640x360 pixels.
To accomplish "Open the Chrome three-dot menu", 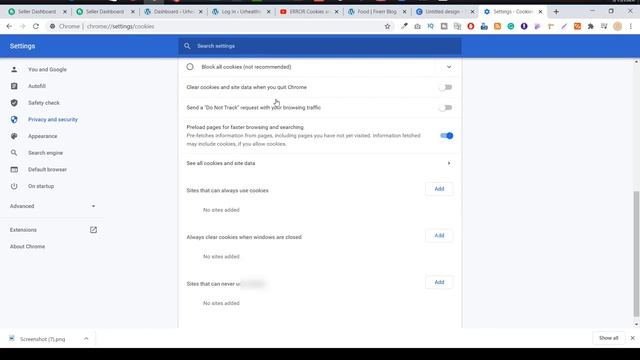I will (x=631, y=26).
